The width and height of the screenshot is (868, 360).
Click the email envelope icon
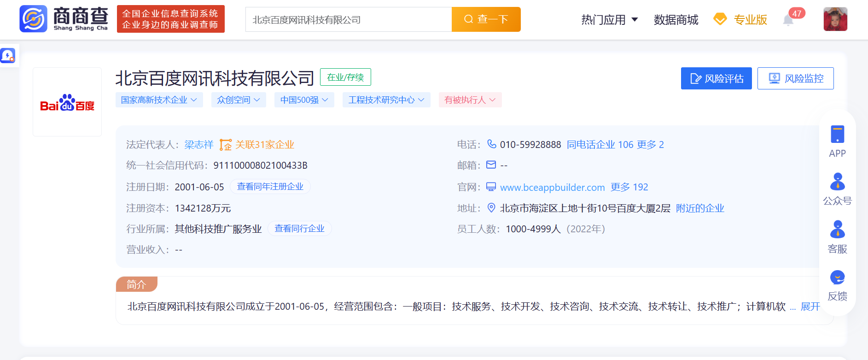coord(491,165)
